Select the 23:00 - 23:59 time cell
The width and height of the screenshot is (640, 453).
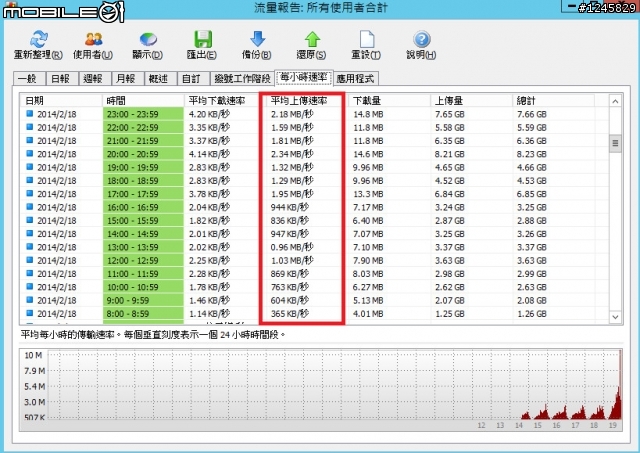tap(143, 114)
